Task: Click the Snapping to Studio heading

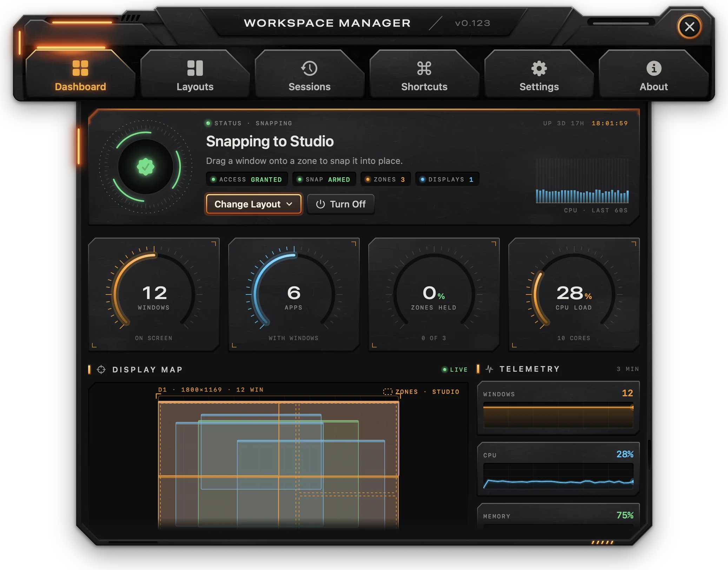Action: tap(270, 141)
